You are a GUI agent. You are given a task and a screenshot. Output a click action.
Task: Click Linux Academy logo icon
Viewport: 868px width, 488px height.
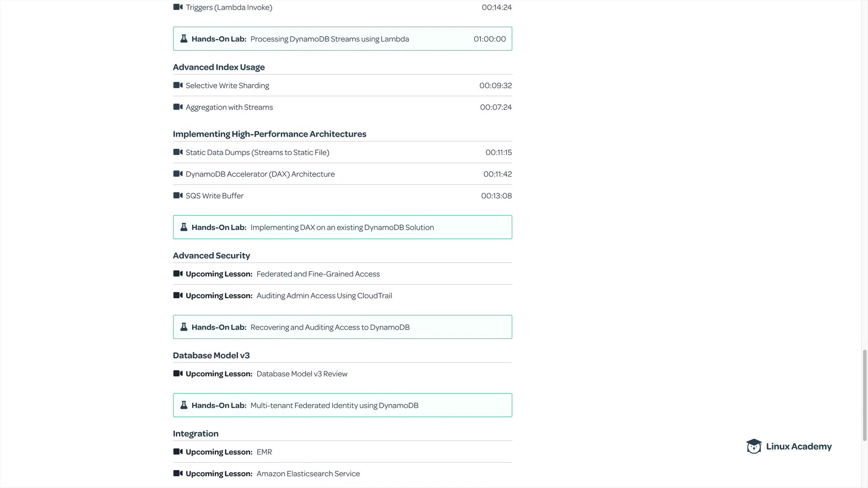pos(754,446)
